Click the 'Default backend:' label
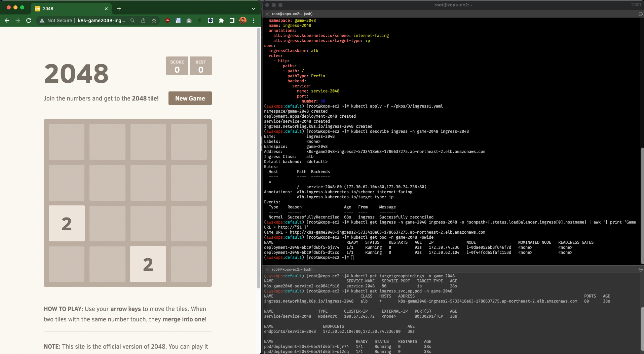Screen dimensions: 644x354 point(283,162)
